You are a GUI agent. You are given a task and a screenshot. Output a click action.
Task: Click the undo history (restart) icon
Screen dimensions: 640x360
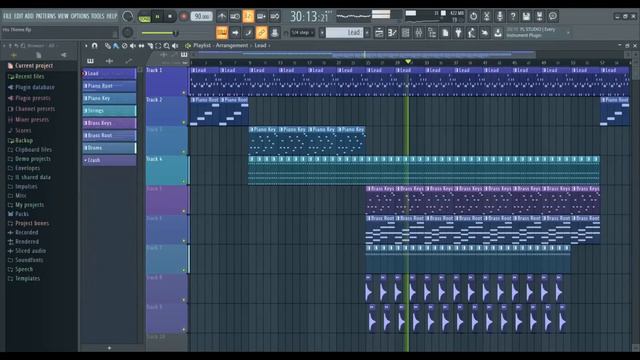point(473,16)
